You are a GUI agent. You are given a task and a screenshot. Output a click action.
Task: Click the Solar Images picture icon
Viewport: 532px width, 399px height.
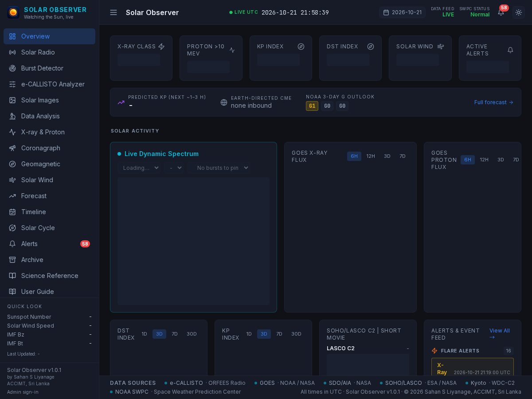click(x=12, y=100)
